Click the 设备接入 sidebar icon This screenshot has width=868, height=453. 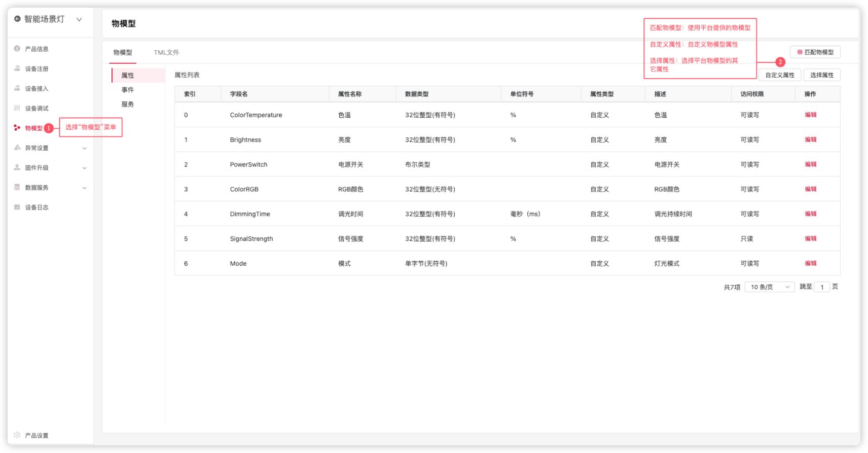[x=17, y=88]
